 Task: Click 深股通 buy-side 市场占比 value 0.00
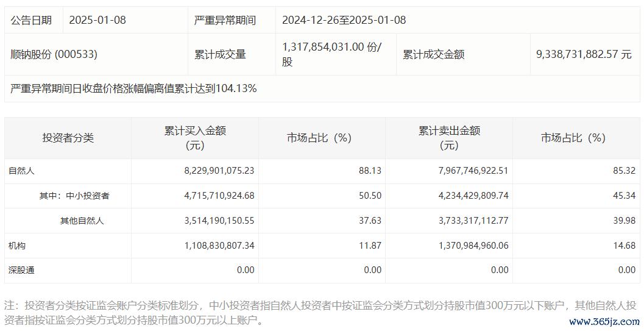(x=372, y=270)
